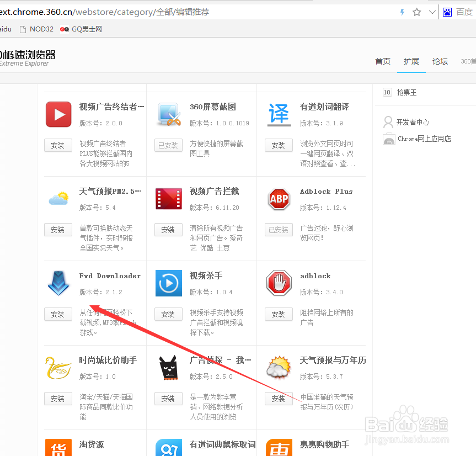
Task: Open the 视频杀手 title link
Action: click(x=206, y=276)
